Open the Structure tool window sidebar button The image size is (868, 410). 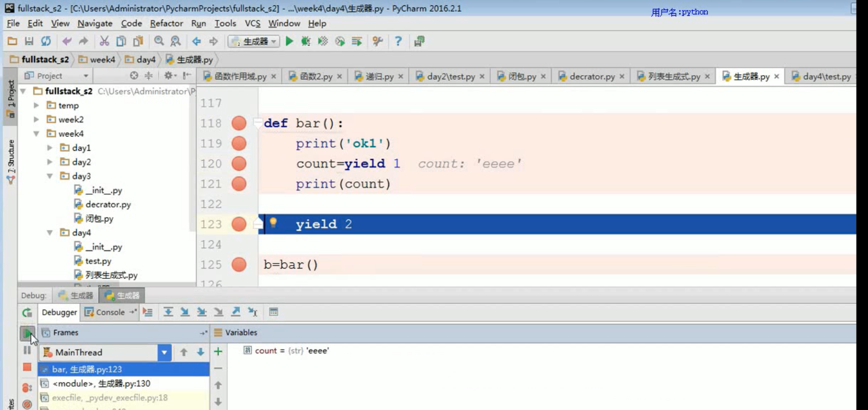click(11, 162)
